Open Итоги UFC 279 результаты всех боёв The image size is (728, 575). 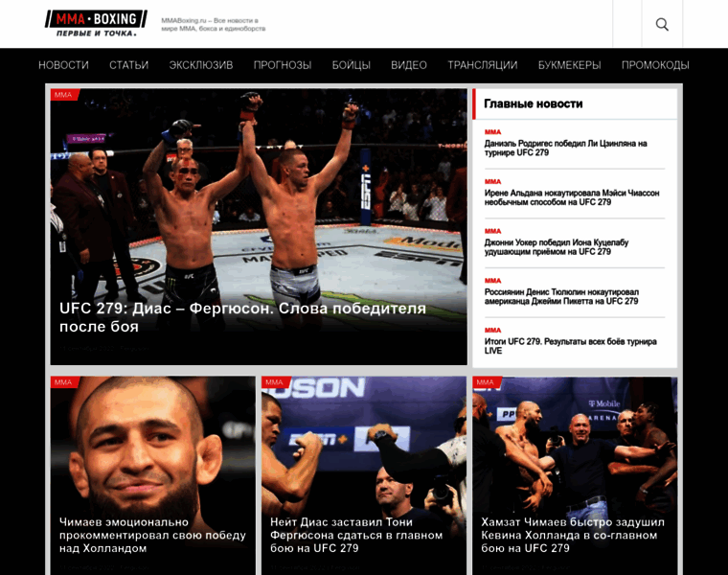571,346
